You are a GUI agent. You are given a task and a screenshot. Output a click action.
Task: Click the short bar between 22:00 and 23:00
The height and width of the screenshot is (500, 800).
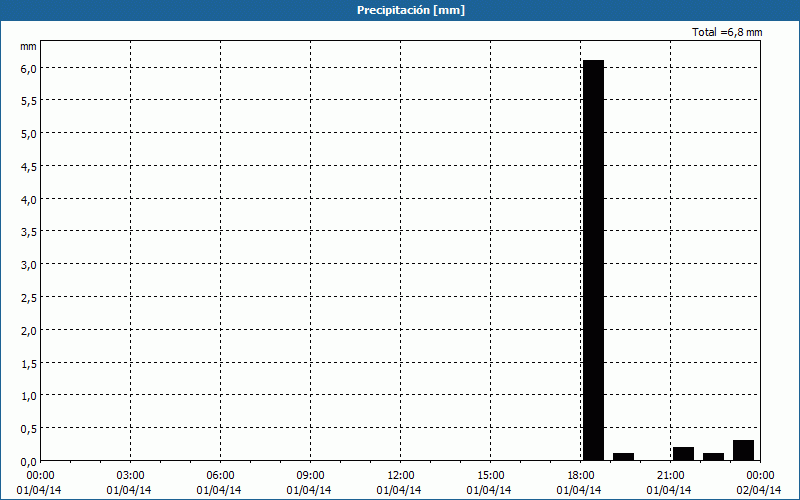click(x=713, y=457)
